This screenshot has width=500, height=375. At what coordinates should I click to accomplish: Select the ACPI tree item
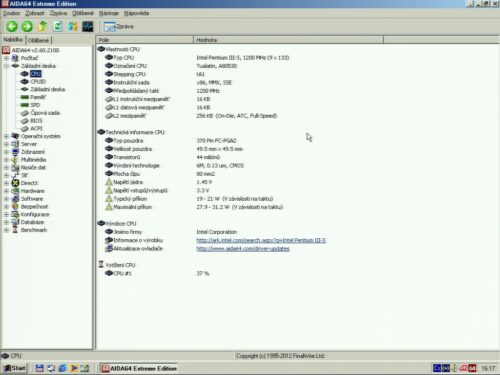pos(36,128)
